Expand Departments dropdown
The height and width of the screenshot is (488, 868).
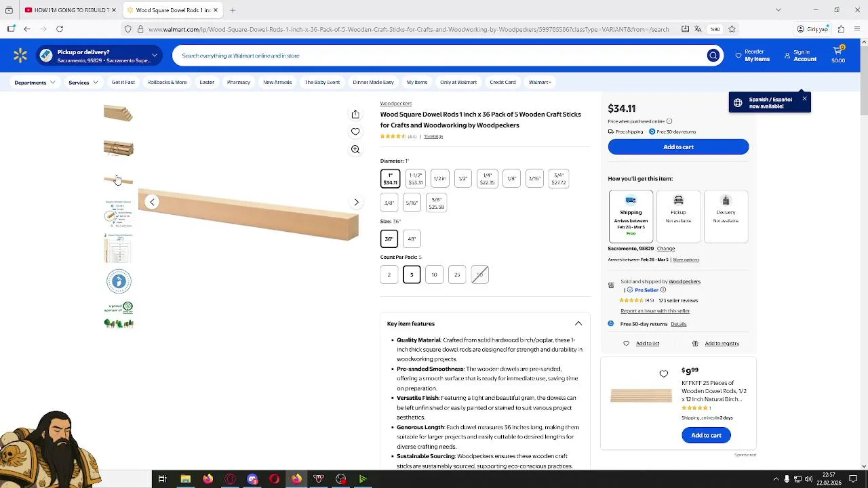click(35, 82)
